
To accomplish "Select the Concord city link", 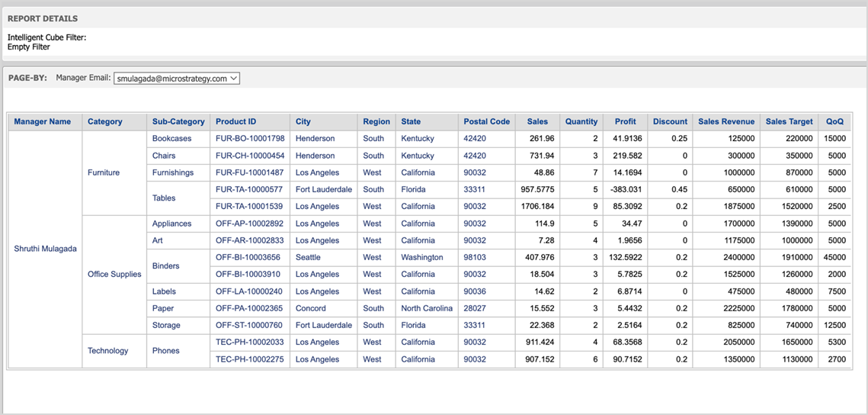I will point(310,308).
